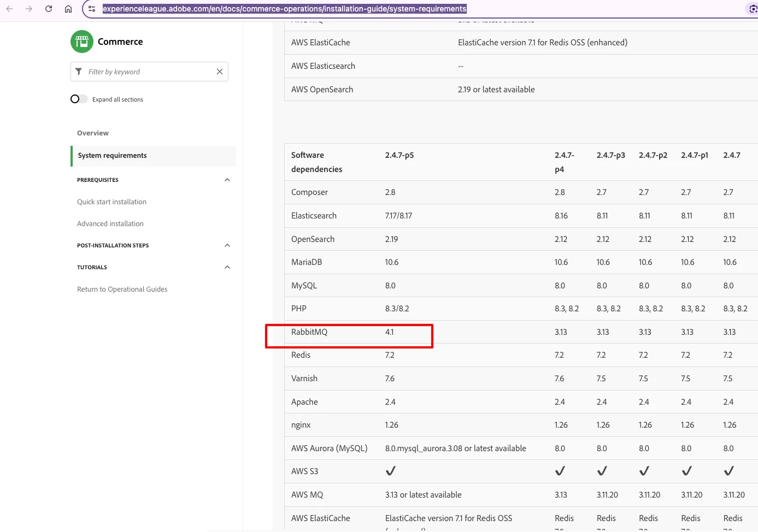Click the OpenSearch row label

(x=313, y=239)
